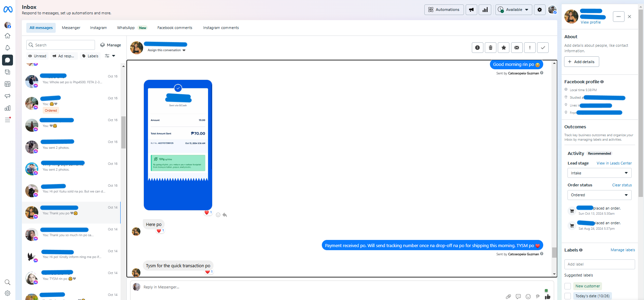Mark conversation as spam with octagon icon

478,48
